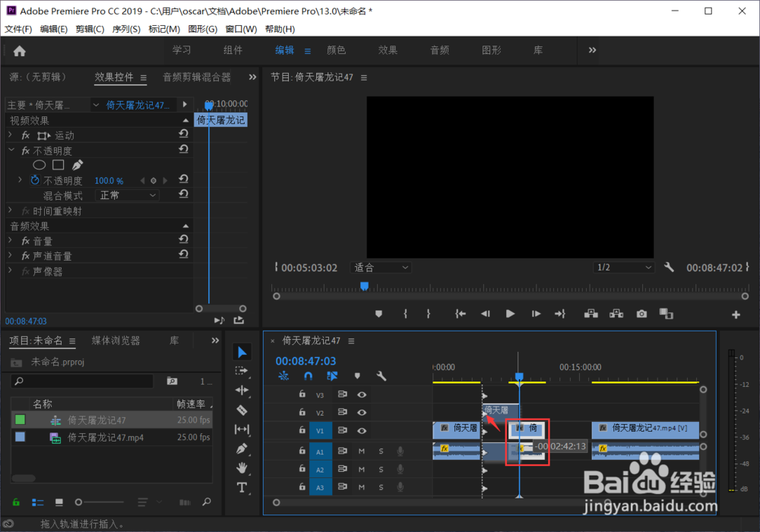Select the Hand tool
760x532 pixels.
click(242, 468)
